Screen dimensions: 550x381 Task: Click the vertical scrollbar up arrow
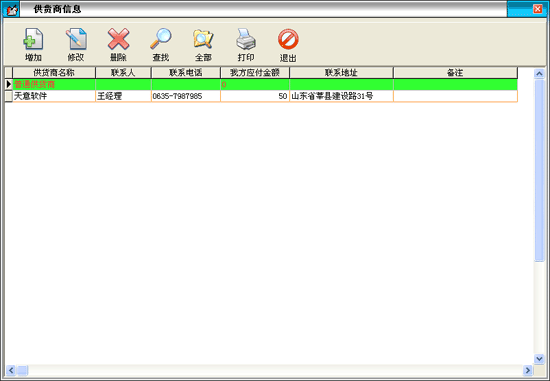539,73
